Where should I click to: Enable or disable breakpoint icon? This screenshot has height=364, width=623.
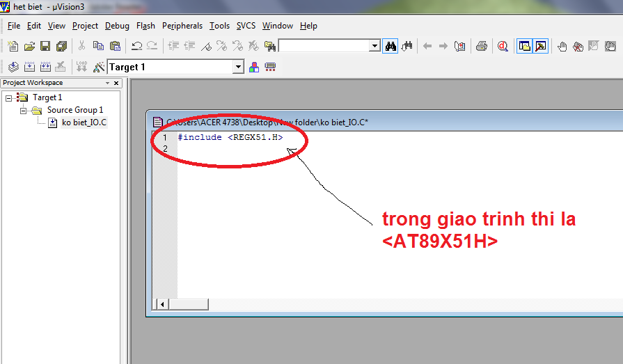tap(594, 46)
